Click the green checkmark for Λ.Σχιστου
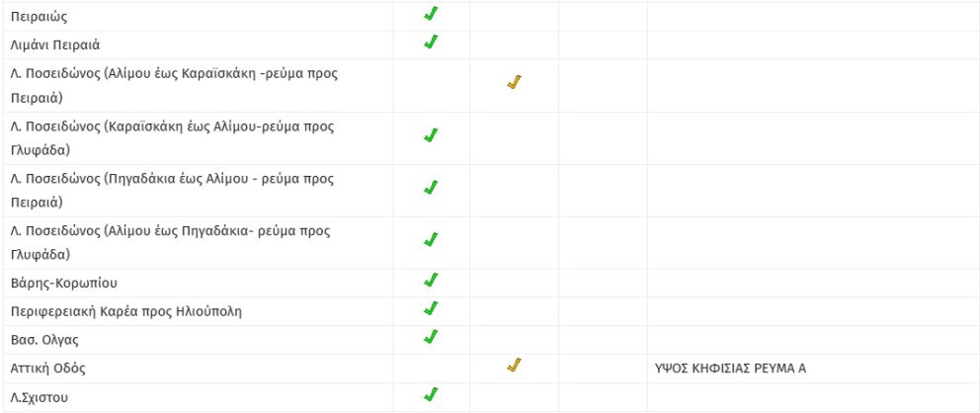This screenshot has width=980, height=413. [x=431, y=394]
